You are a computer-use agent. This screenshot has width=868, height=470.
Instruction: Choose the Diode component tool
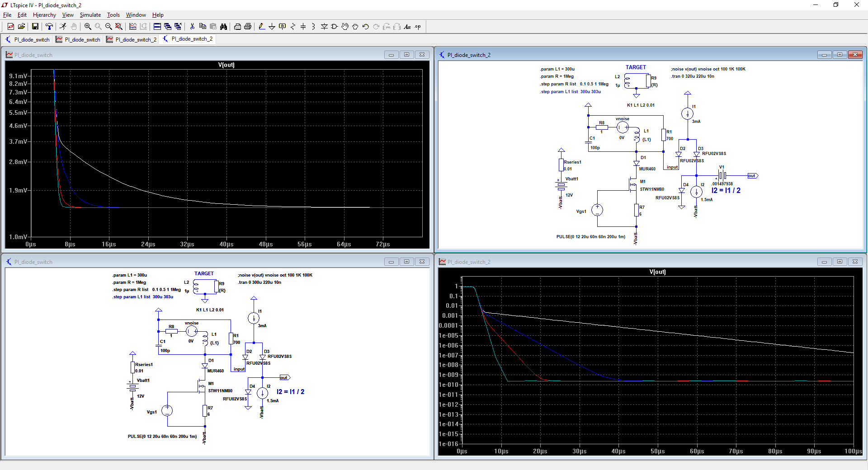click(324, 27)
